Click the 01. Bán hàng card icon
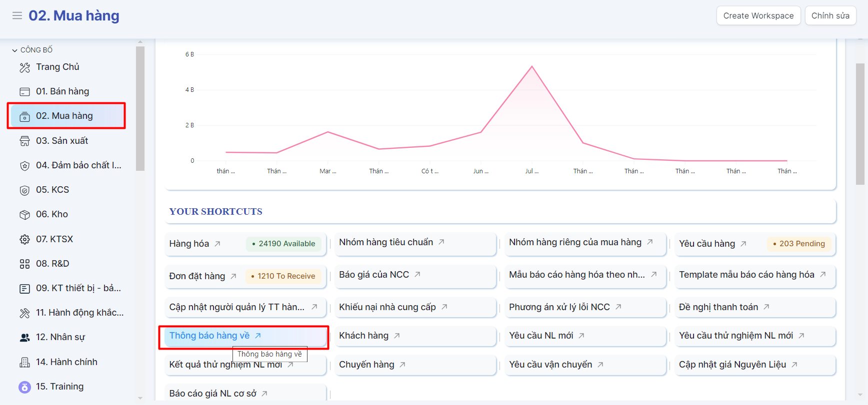The height and width of the screenshot is (405, 868). [x=24, y=92]
